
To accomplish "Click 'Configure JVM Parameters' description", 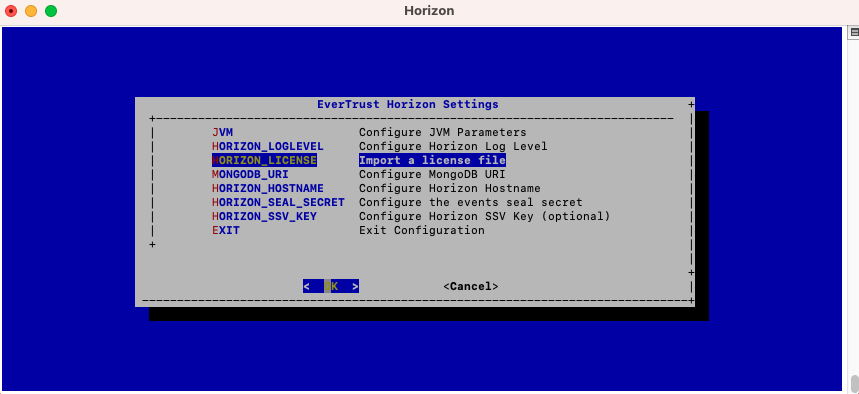I will (x=443, y=132).
